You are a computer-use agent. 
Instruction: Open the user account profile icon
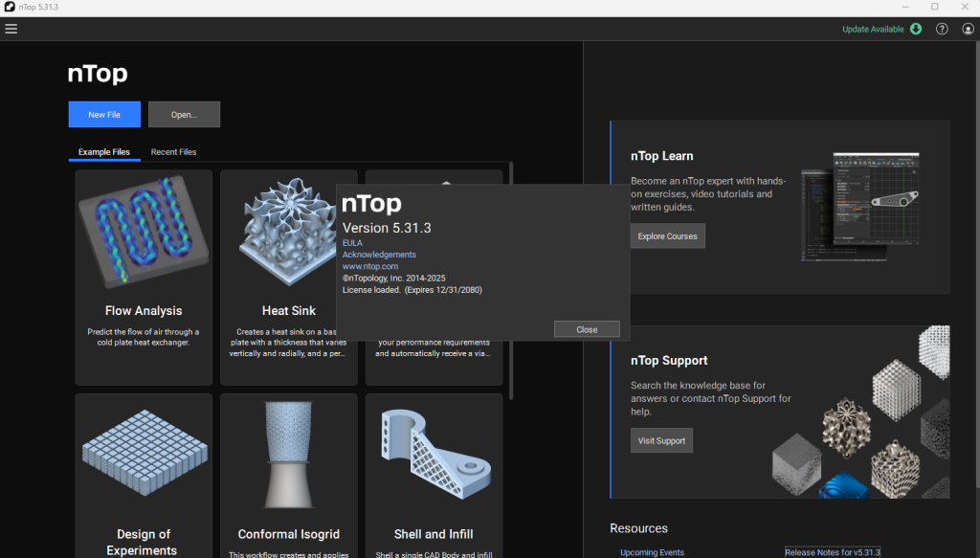(968, 29)
